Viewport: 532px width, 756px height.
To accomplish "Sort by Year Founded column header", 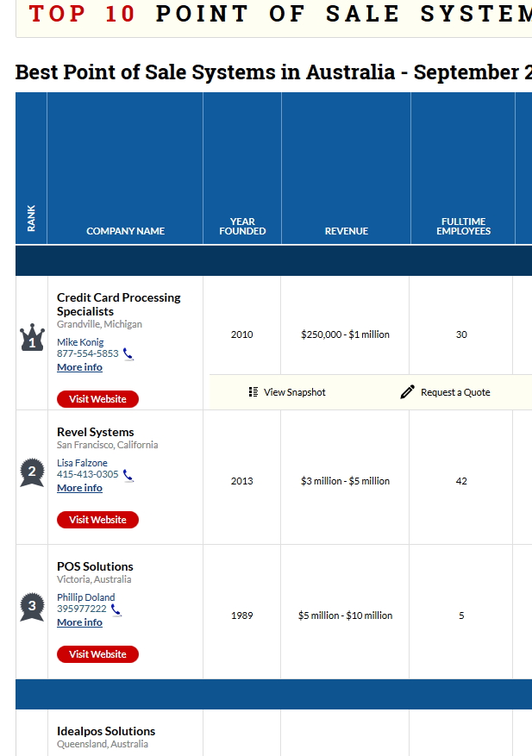I will tap(242, 226).
